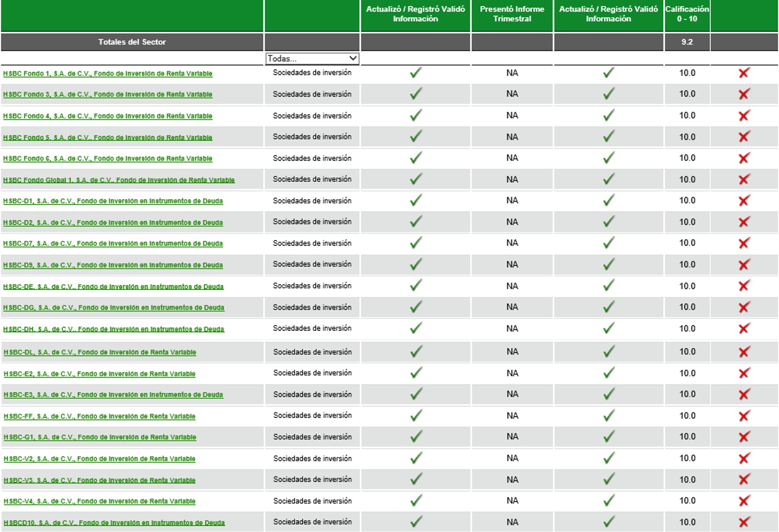Screen dimensions: 779x532
Task: Open HSBC Fondo 1 Renta Variable link
Action: (x=108, y=73)
